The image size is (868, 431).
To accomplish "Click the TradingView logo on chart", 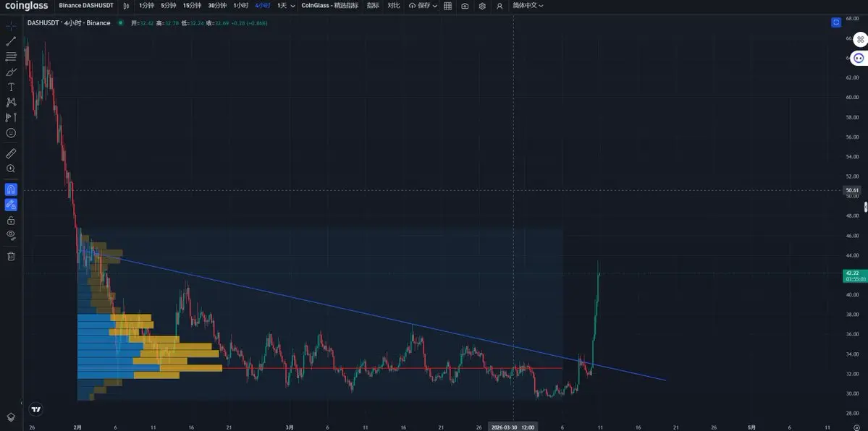I will pyautogui.click(x=36, y=409).
